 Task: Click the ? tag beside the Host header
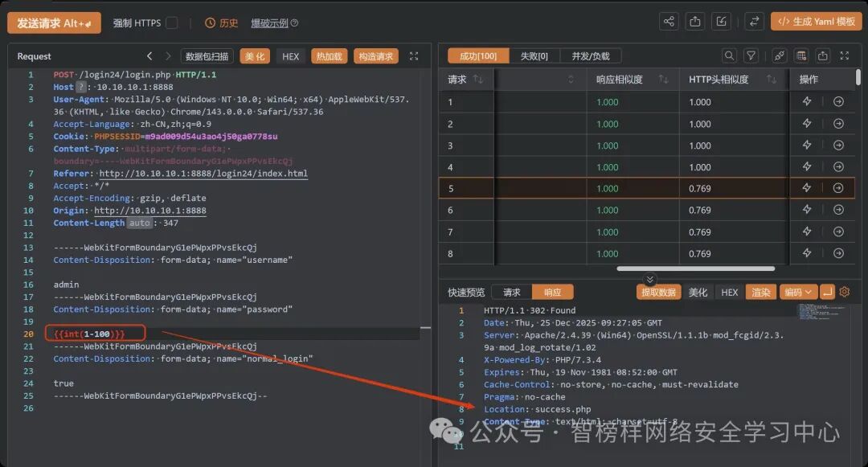(81, 87)
